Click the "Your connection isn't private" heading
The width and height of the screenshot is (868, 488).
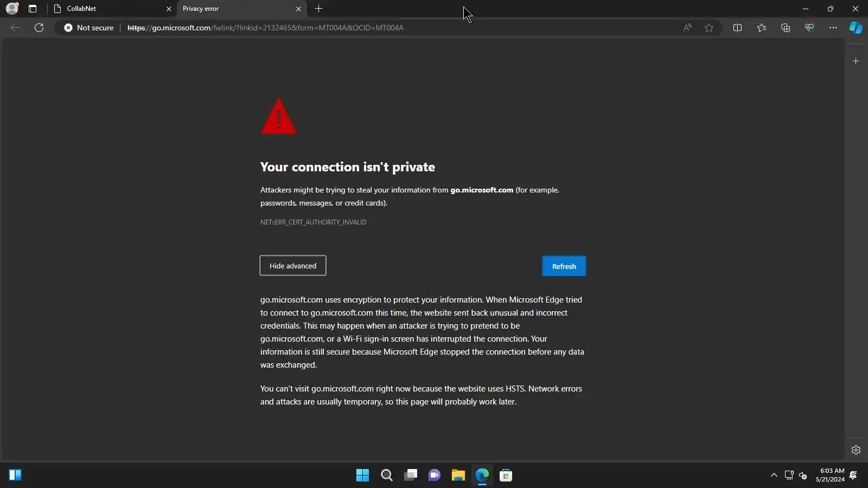348,167
